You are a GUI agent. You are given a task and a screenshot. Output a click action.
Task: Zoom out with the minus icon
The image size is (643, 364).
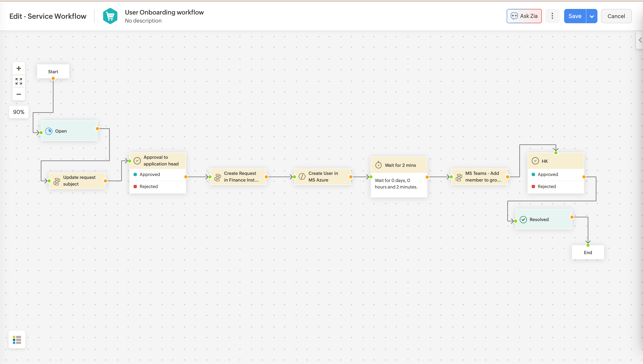point(19,94)
